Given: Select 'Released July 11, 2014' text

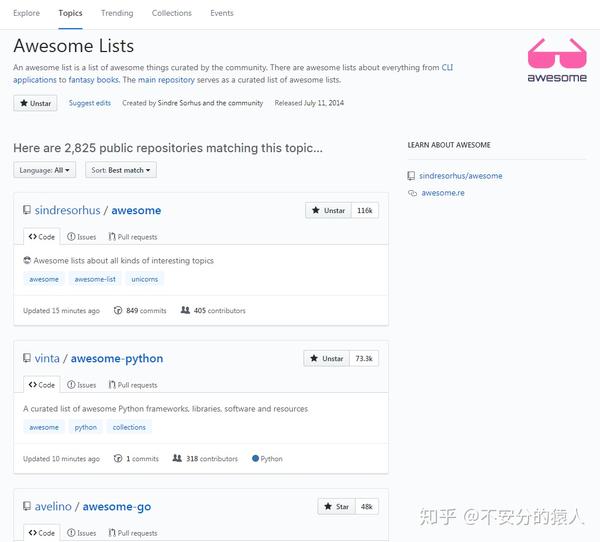Looking at the screenshot, I should point(309,103).
